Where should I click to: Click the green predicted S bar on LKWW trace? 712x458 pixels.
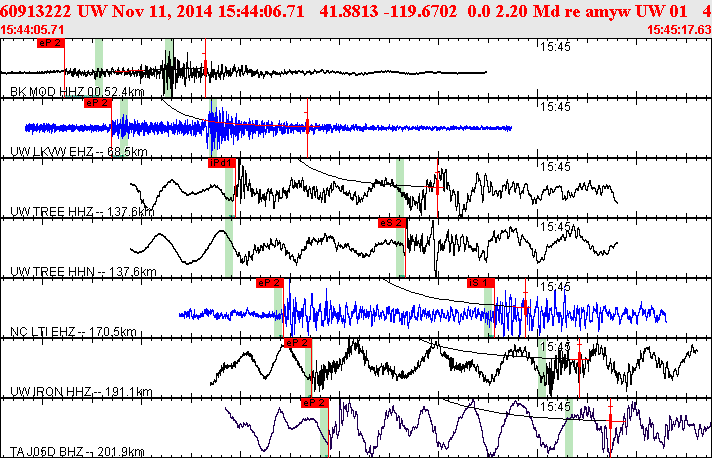coord(213,128)
